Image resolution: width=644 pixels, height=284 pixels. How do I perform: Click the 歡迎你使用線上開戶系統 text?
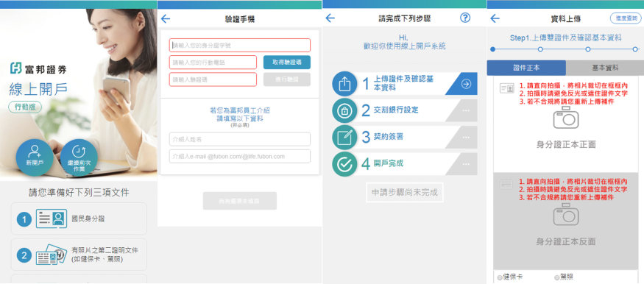tap(405, 46)
